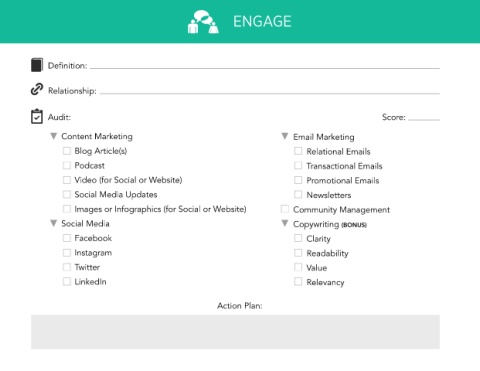This screenshot has height=371, width=480.
Task: Collapse the Email Marketing section
Action: click(285, 136)
